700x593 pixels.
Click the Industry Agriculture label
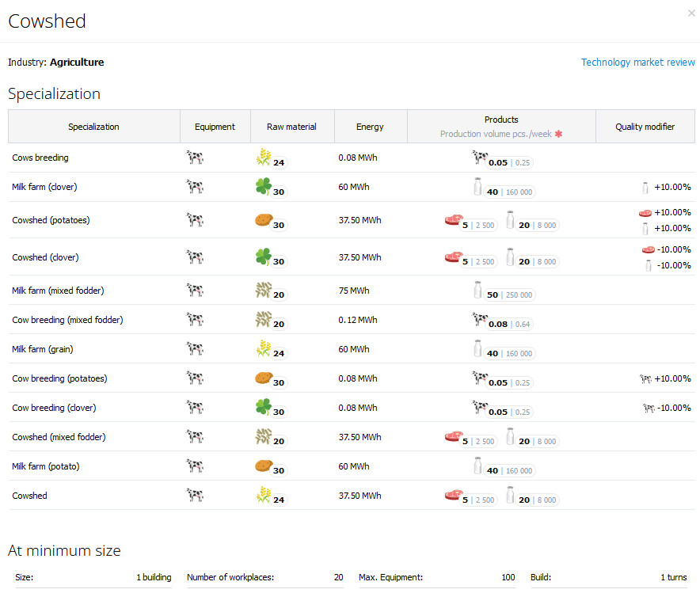(55, 62)
